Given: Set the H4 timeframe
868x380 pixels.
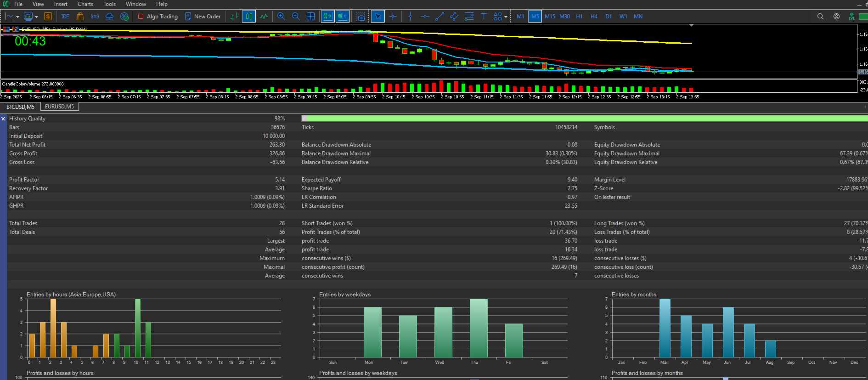Looking at the screenshot, I should pyautogui.click(x=594, y=17).
